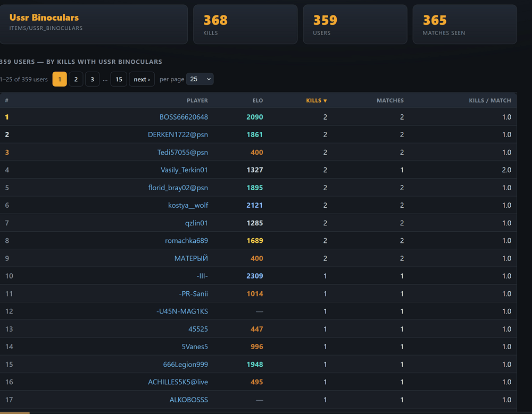Open ALKOBOSSS player profile
The width and height of the screenshot is (532, 414).
(189, 400)
